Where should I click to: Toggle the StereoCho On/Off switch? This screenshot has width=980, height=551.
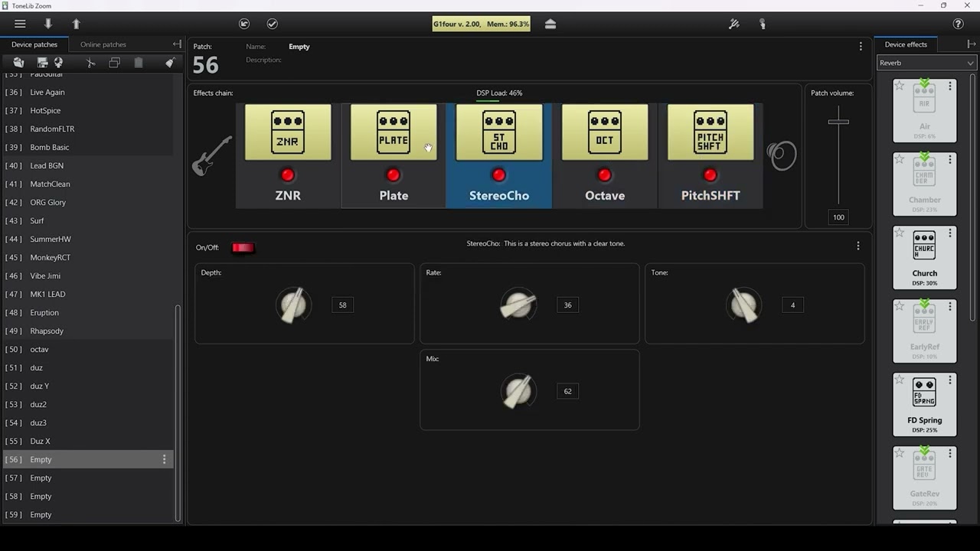pyautogui.click(x=243, y=247)
